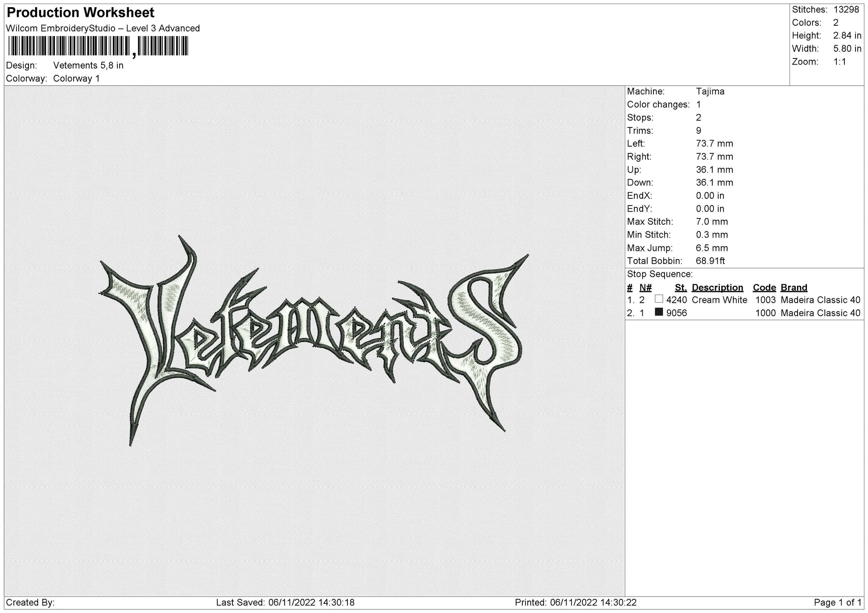Select the Code column header
Viewport: 868px width, 613px height.
(764, 288)
